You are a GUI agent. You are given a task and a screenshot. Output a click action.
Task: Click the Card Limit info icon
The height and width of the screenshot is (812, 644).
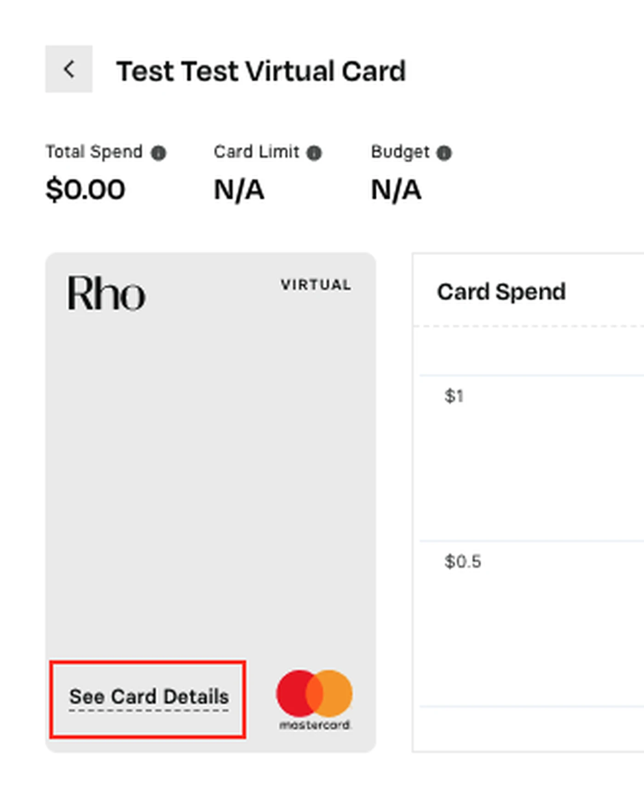[314, 153]
